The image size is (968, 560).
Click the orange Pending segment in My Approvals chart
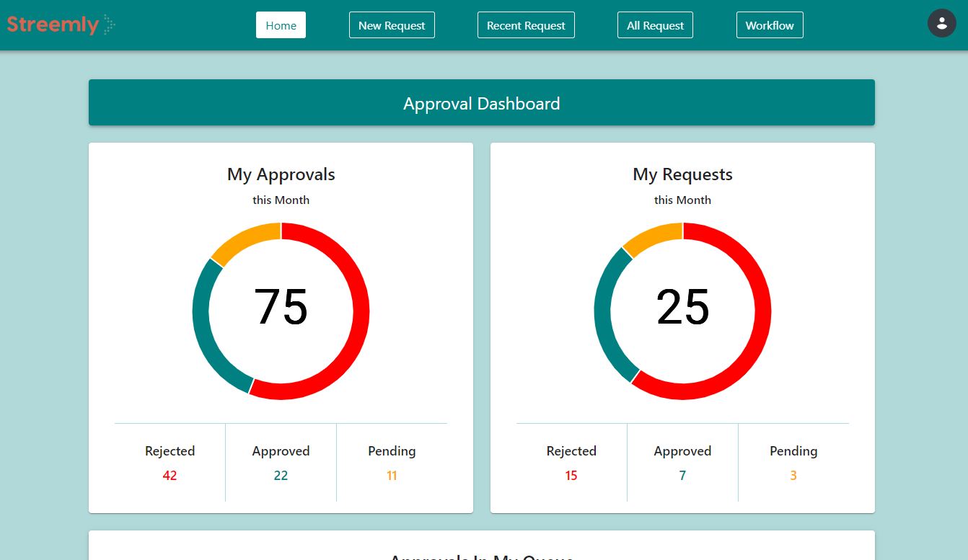click(242, 241)
